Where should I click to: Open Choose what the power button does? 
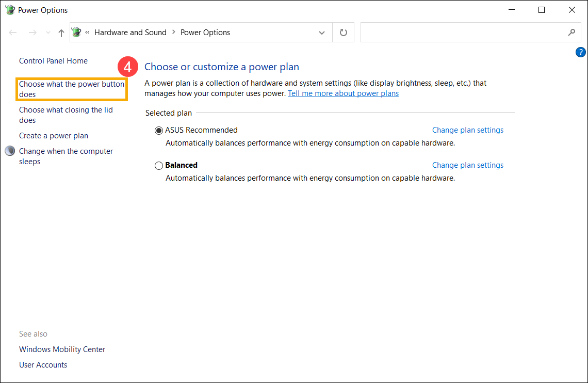[71, 89]
